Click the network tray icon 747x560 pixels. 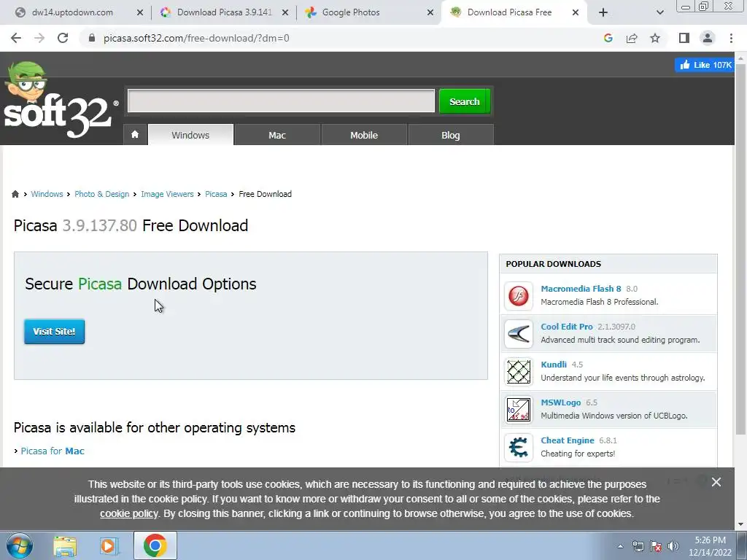638,546
